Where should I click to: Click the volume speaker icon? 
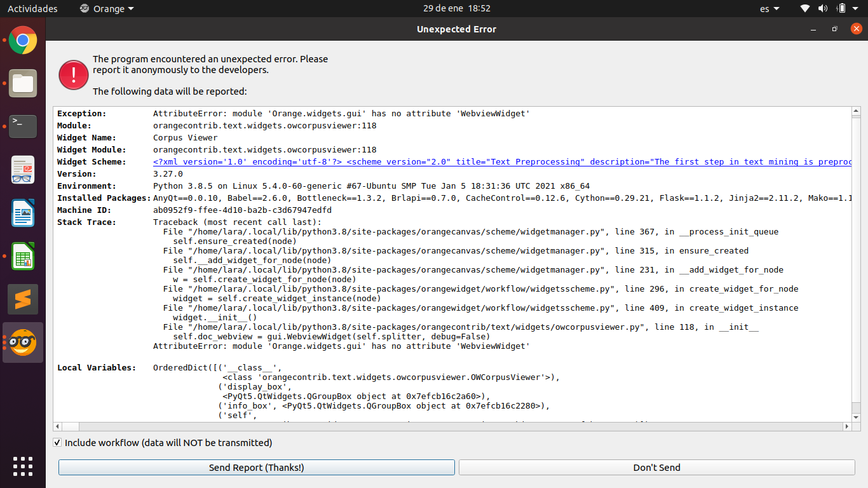tap(824, 8)
